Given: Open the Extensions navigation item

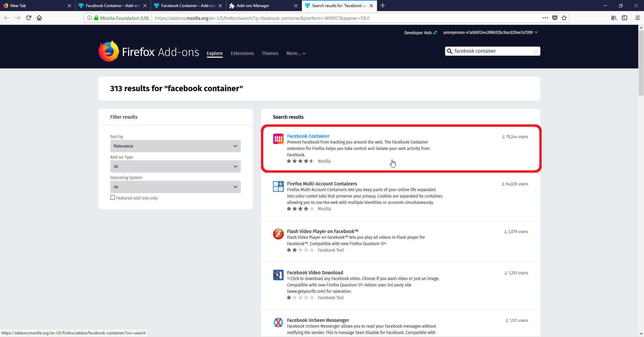Looking at the screenshot, I should point(242,53).
